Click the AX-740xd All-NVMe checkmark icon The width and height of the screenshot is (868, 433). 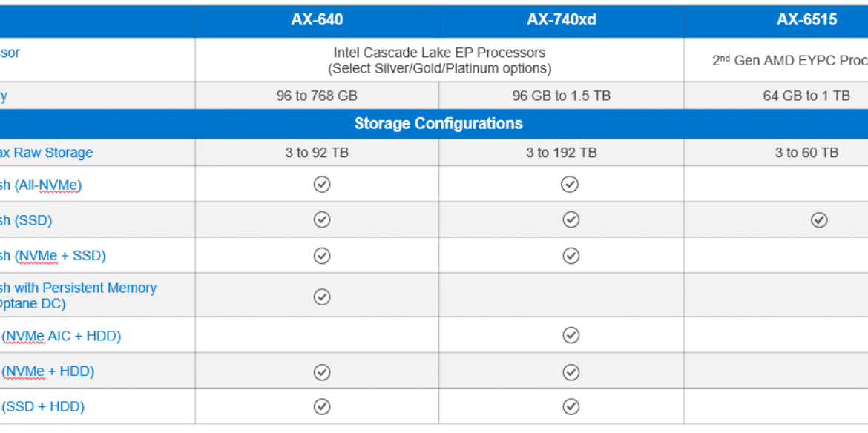570,184
